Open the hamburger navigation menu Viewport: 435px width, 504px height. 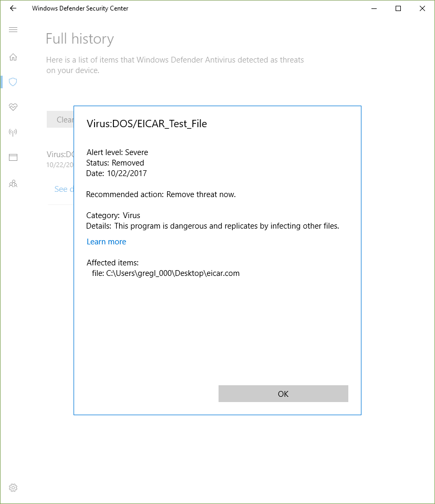click(13, 30)
